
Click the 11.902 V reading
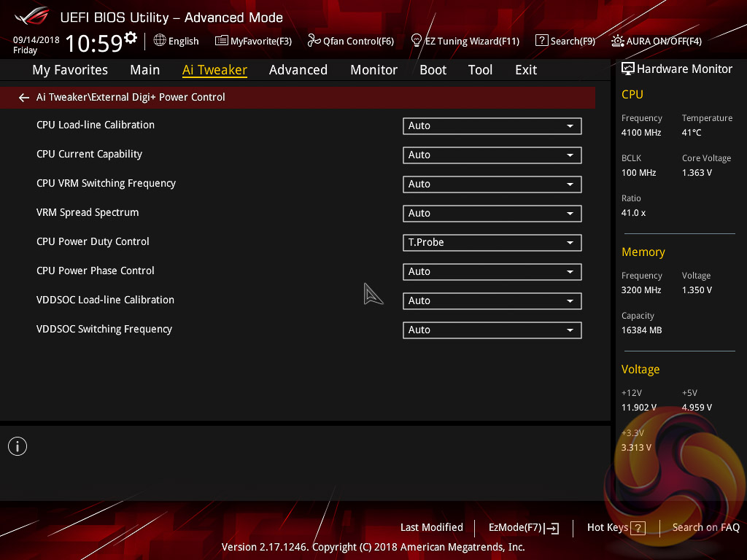click(638, 408)
